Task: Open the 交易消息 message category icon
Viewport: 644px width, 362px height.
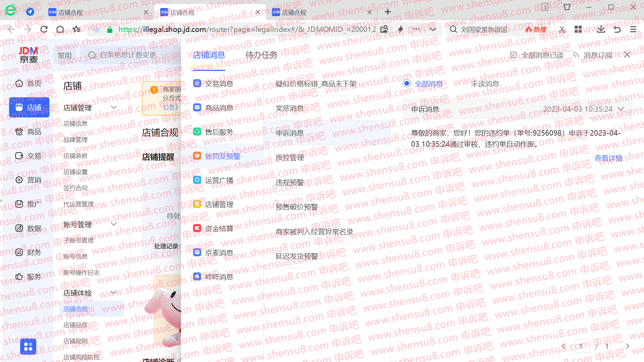Action: [197, 83]
